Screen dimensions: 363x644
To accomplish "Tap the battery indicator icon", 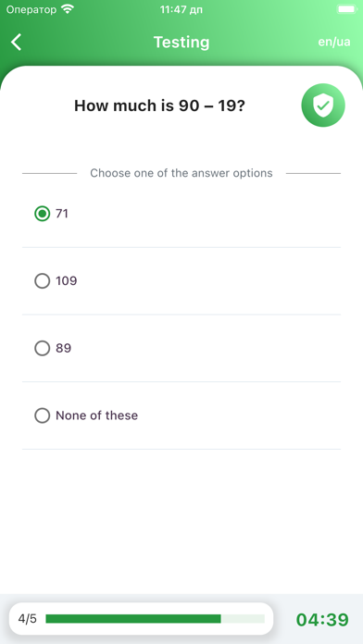I will 347,9.
